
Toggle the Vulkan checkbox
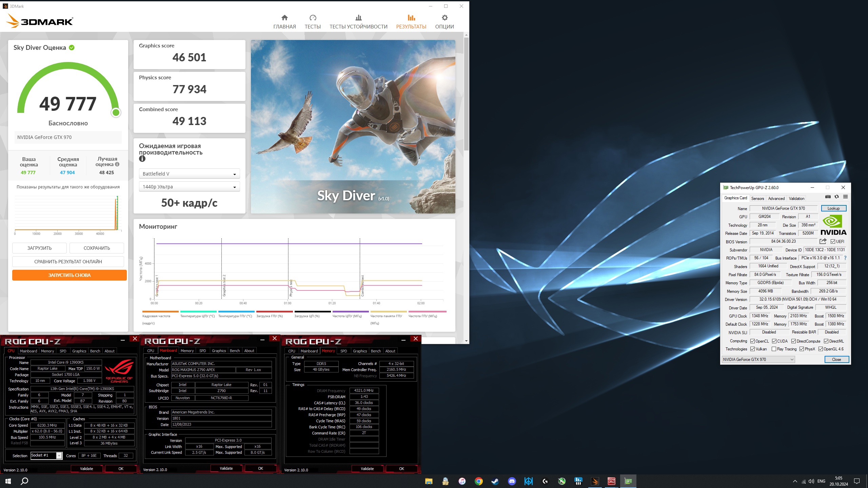tap(752, 349)
